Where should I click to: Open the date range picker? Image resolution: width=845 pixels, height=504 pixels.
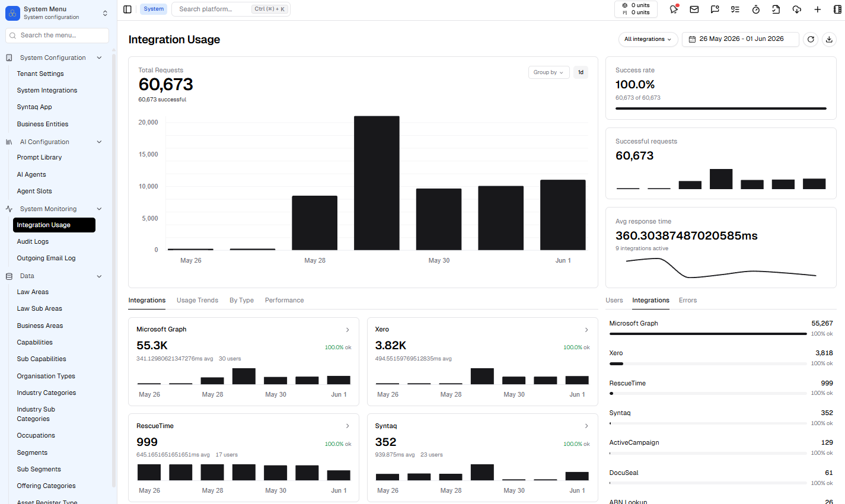tap(740, 39)
